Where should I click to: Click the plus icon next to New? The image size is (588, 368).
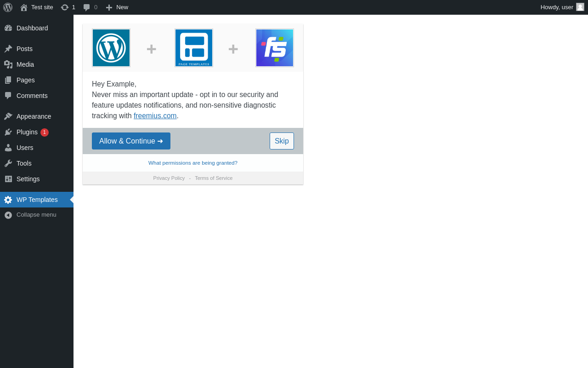109,7
